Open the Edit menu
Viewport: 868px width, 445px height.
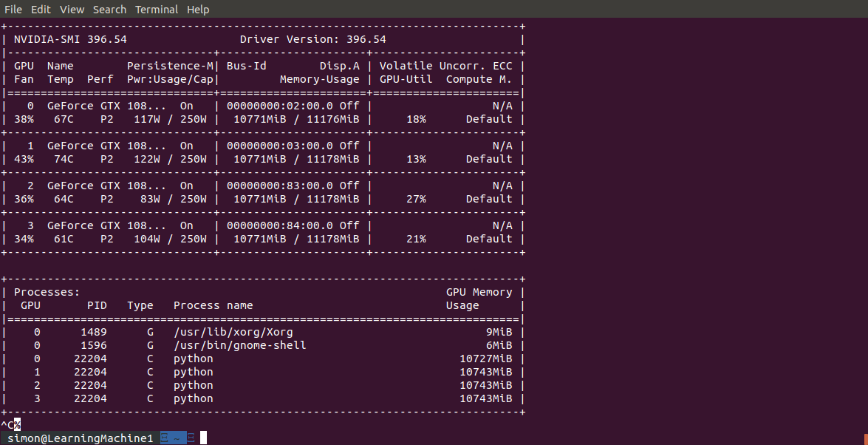(41, 9)
